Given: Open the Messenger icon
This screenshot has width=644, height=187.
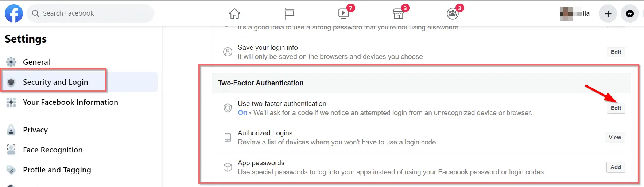Looking at the screenshot, I should [x=630, y=13].
